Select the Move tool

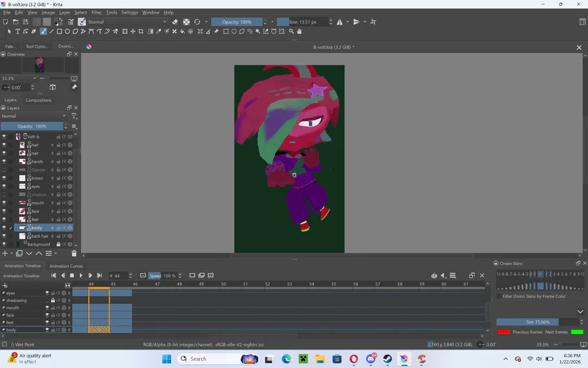[x=133, y=31]
